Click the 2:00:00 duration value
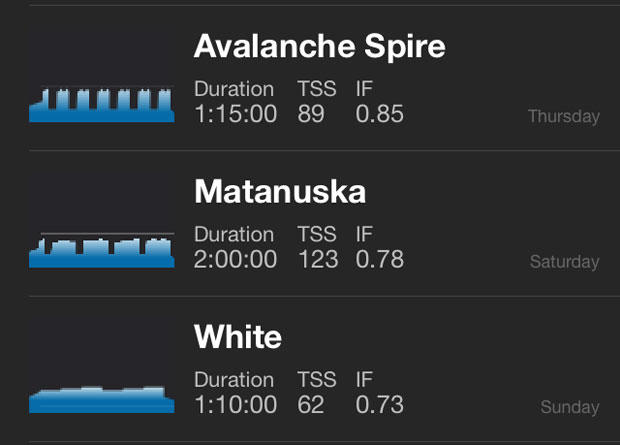This screenshot has width=620, height=445. click(x=237, y=260)
